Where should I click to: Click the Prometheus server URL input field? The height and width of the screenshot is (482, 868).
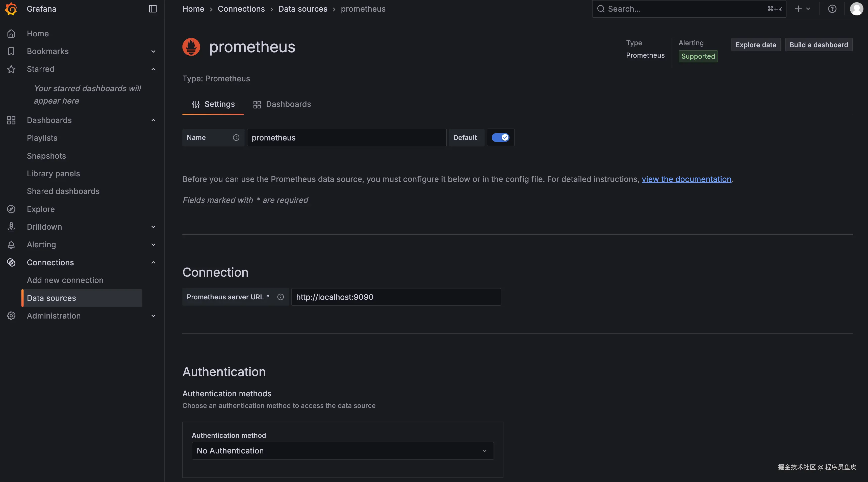click(396, 297)
